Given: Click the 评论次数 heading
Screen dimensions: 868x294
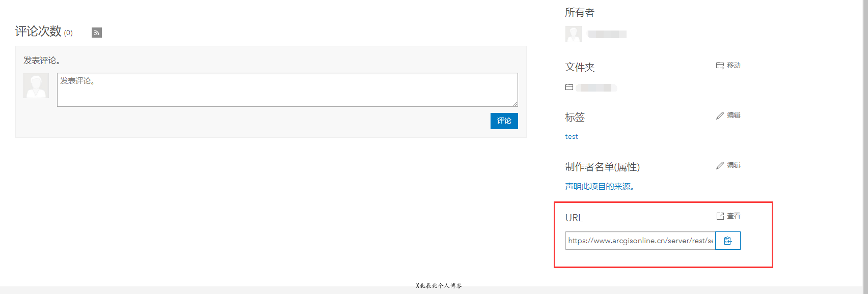Looking at the screenshot, I should coord(38,32).
